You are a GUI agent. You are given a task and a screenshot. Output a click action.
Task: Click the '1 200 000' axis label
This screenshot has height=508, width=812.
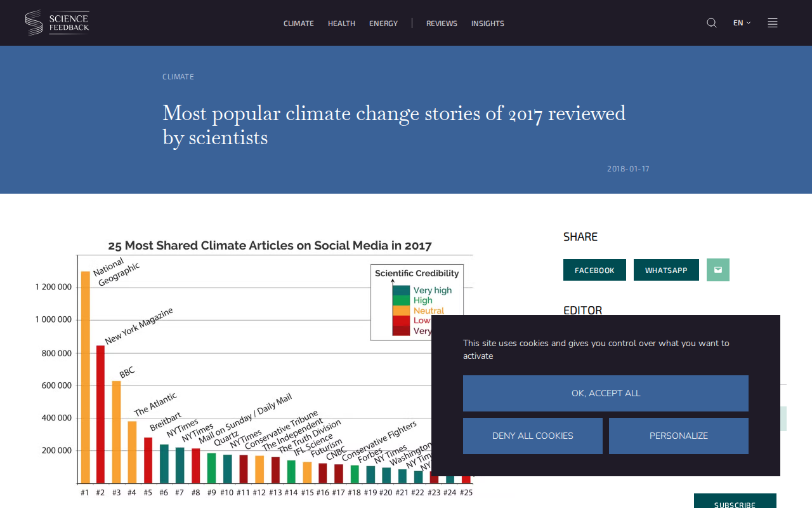tap(53, 287)
